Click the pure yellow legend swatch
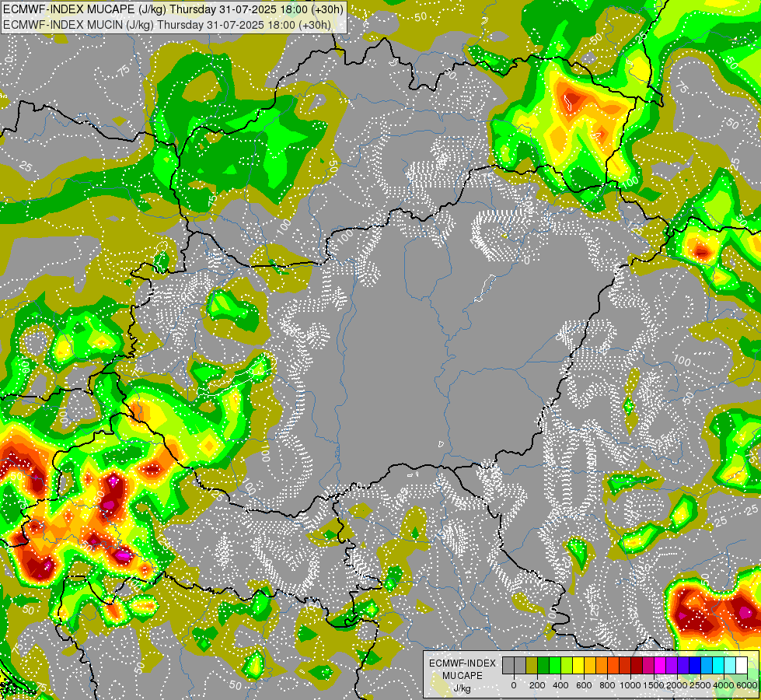Image resolution: width=761 pixels, height=700 pixels. click(578, 666)
